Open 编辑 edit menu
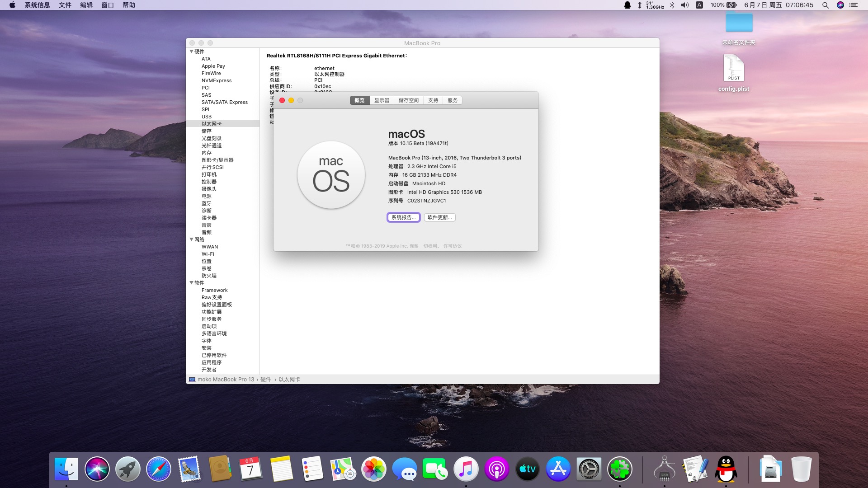This screenshot has width=868, height=488. coord(86,5)
